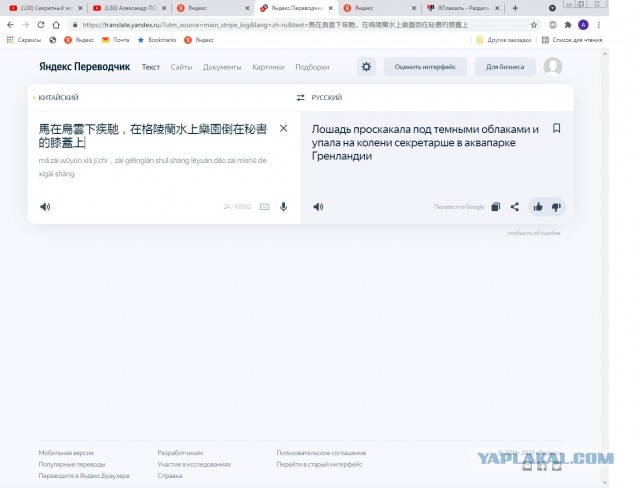Clear the Chinese source text

point(283,128)
